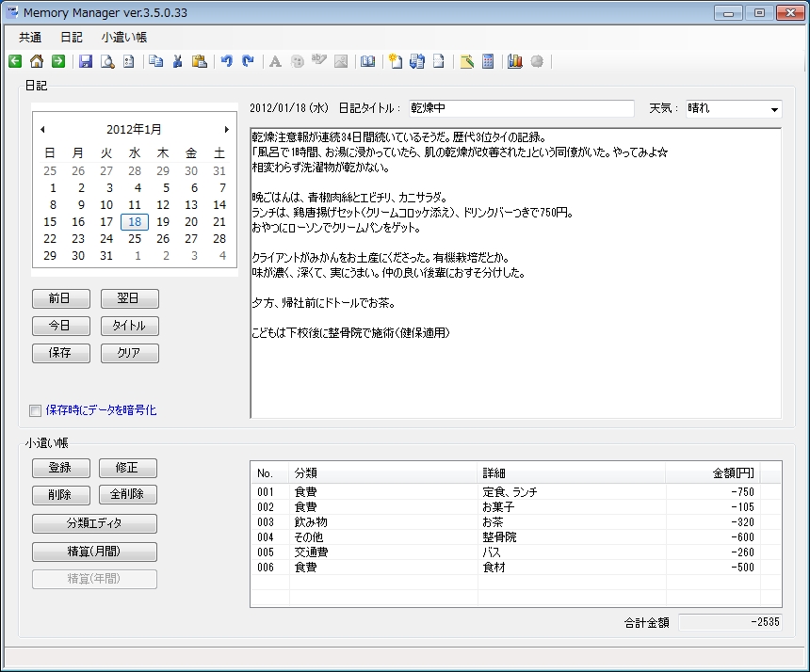
Task: Open the 天気 weather dropdown
Action: click(775, 108)
